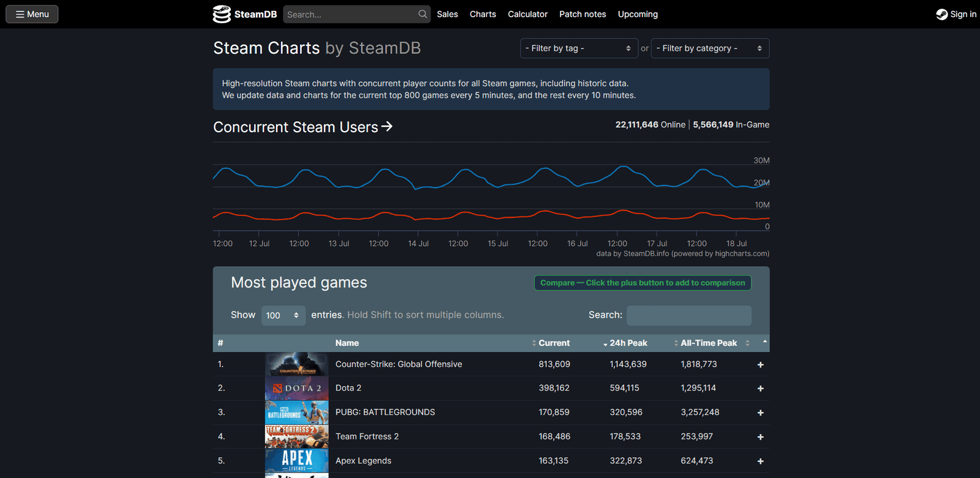Expand the Filter by category dropdown

(710, 48)
